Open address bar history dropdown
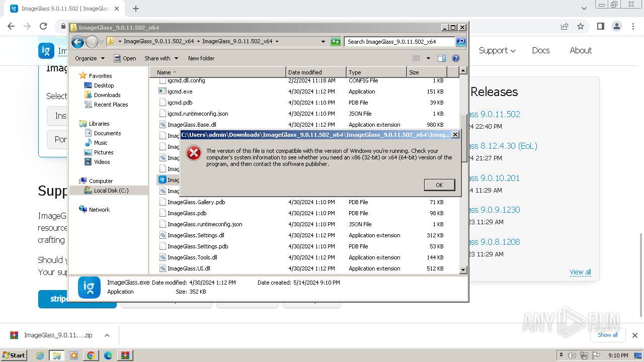 coord(323,42)
